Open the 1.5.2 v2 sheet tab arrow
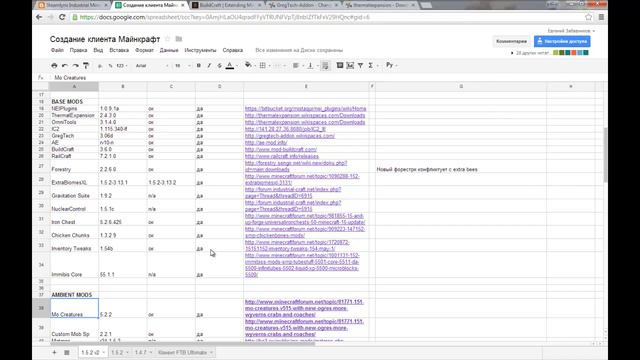The width and height of the screenshot is (640, 360). 103,352
